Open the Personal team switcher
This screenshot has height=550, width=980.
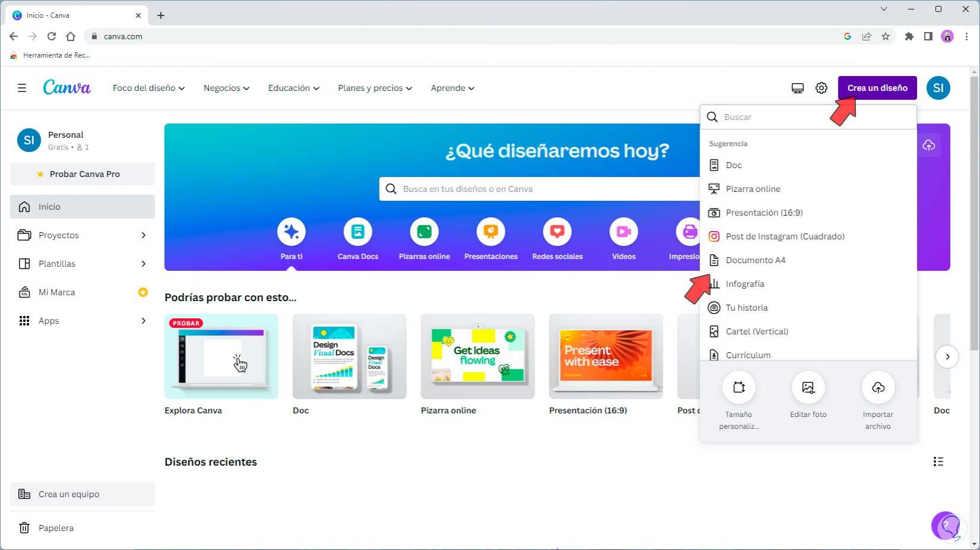83,140
